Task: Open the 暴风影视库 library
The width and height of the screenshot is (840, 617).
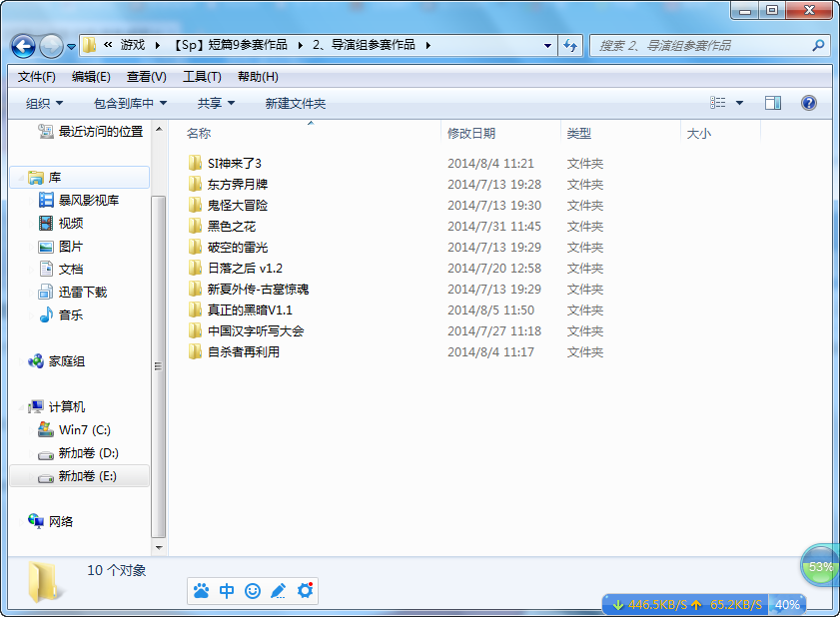Action: coord(78,201)
